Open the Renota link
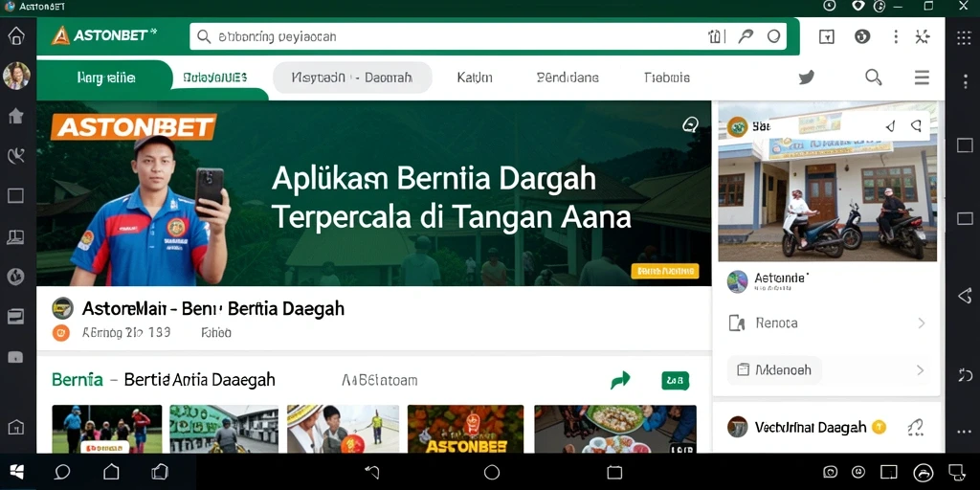Image resolution: width=980 pixels, height=490 pixels. coord(776,323)
